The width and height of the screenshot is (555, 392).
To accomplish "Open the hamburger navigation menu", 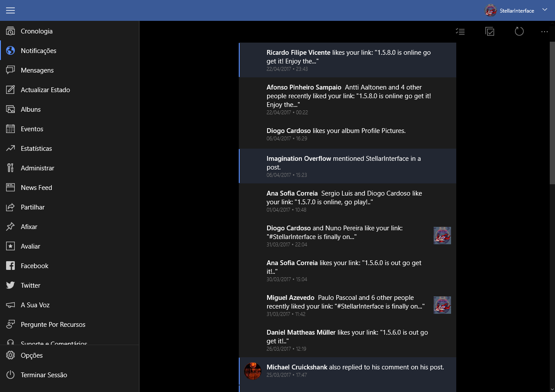I will click(10, 10).
